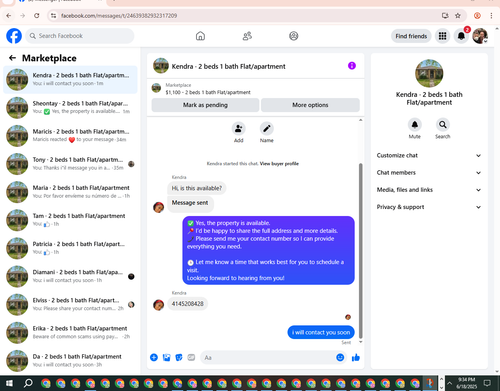Edit chat name with the Name pencil icon
Image resolution: width=500 pixels, height=391 pixels.
coord(267,129)
